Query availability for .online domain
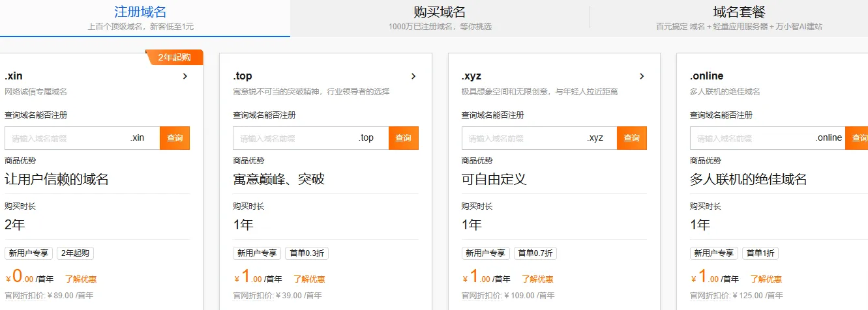Image resolution: width=868 pixels, height=310 pixels. click(x=857, y=138)
